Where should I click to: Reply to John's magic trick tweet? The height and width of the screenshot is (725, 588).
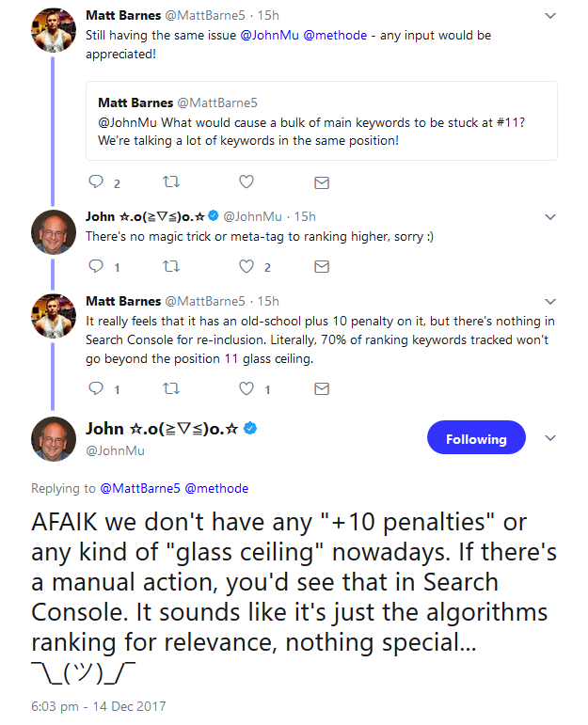[x=96, y=267]
